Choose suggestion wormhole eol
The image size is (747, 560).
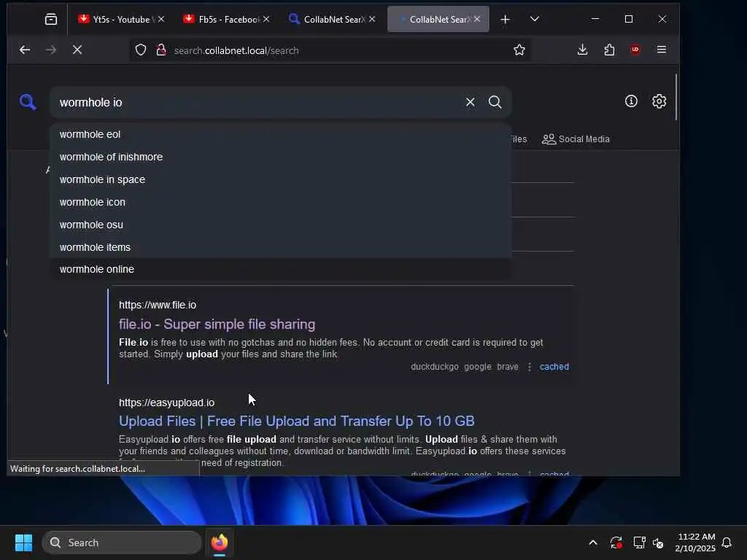click(x=281, y=134)
